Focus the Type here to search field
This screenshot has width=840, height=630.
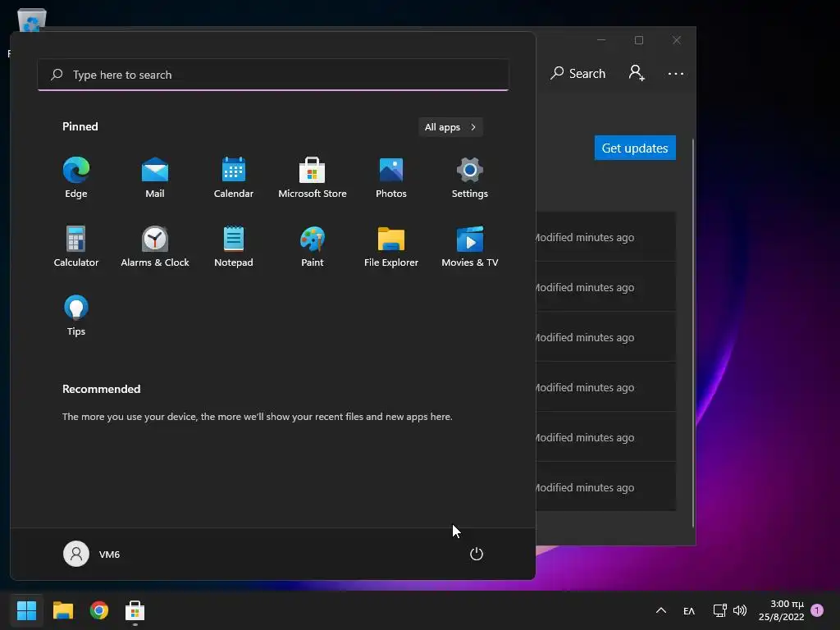[x=273, y=75]
